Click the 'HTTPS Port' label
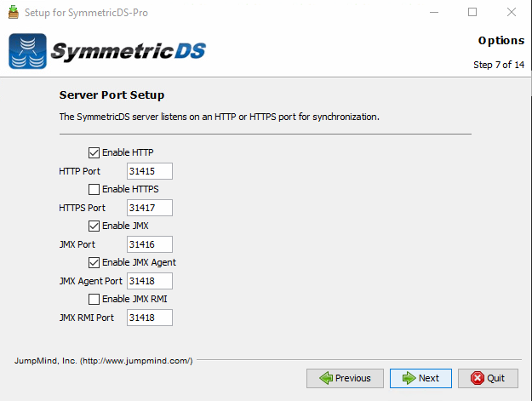The width and height of the screenshot is (532, 401). (x=82, y=208)
